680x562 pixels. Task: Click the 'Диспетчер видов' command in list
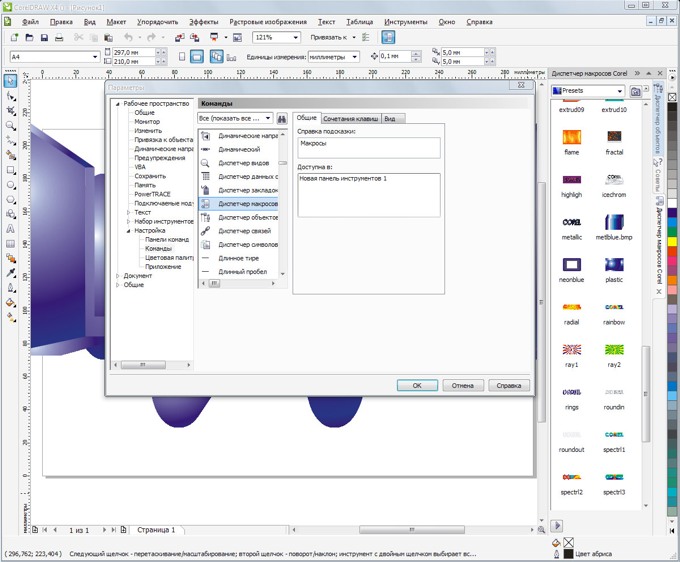pos(244,163)
